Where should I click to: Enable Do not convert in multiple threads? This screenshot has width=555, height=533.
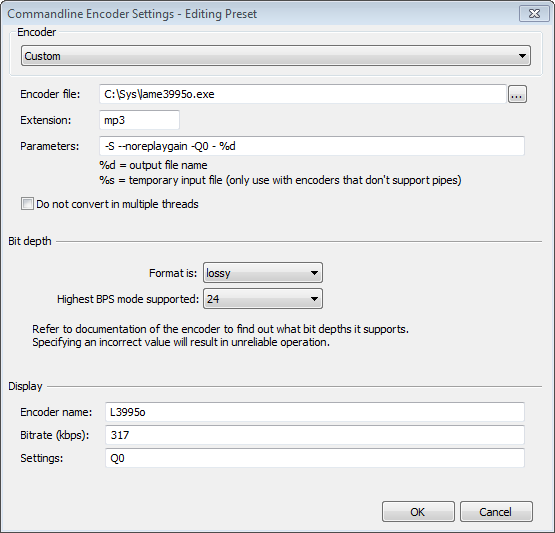[27, 204]
